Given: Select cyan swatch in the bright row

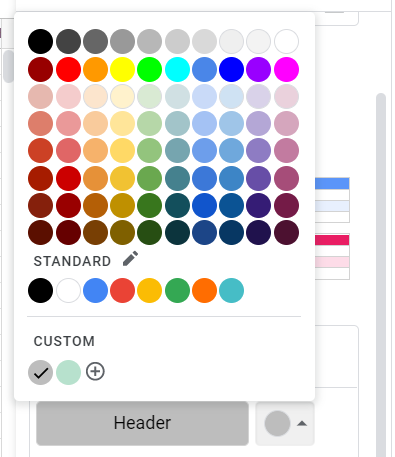Looking at the screenshot, I should (177, 69).
